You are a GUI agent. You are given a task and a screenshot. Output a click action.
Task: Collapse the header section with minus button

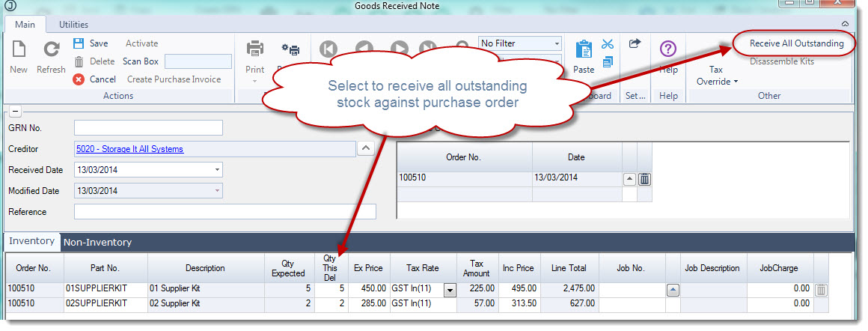click(x=16, y=112)
